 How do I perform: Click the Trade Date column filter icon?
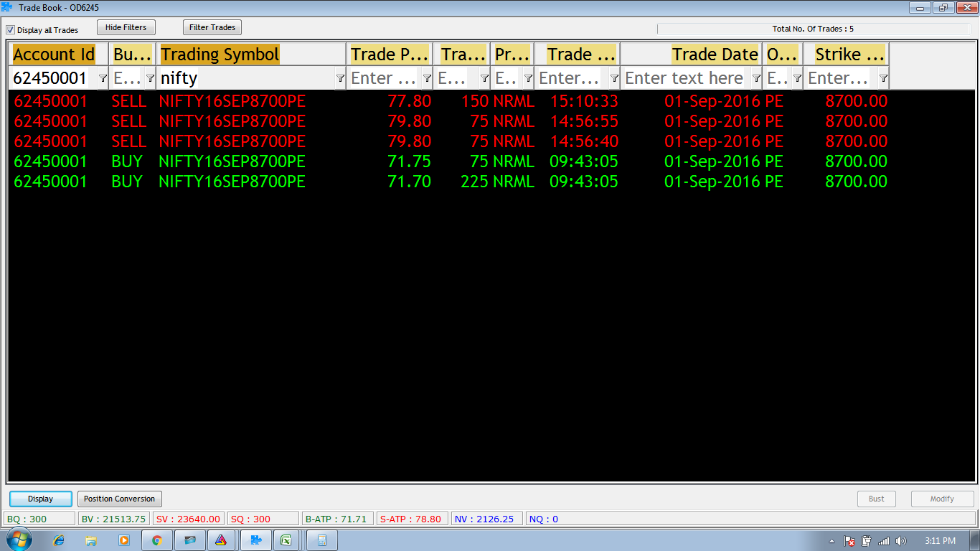756,78
